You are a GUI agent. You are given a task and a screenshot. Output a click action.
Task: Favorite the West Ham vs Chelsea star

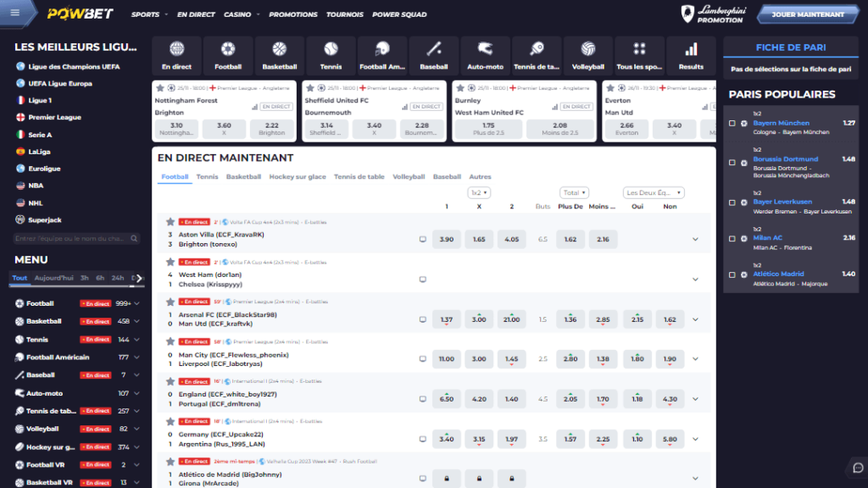[170, 262]
